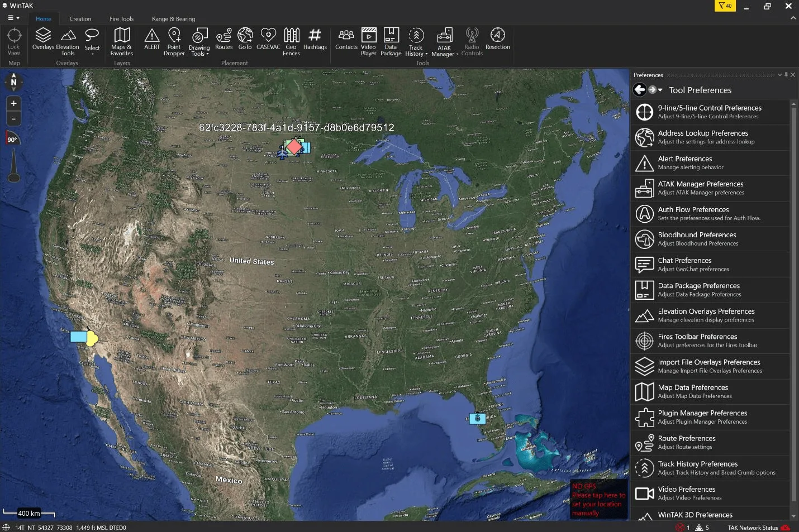
Task: Open Map Data Preferences
Action: [711, 392]
